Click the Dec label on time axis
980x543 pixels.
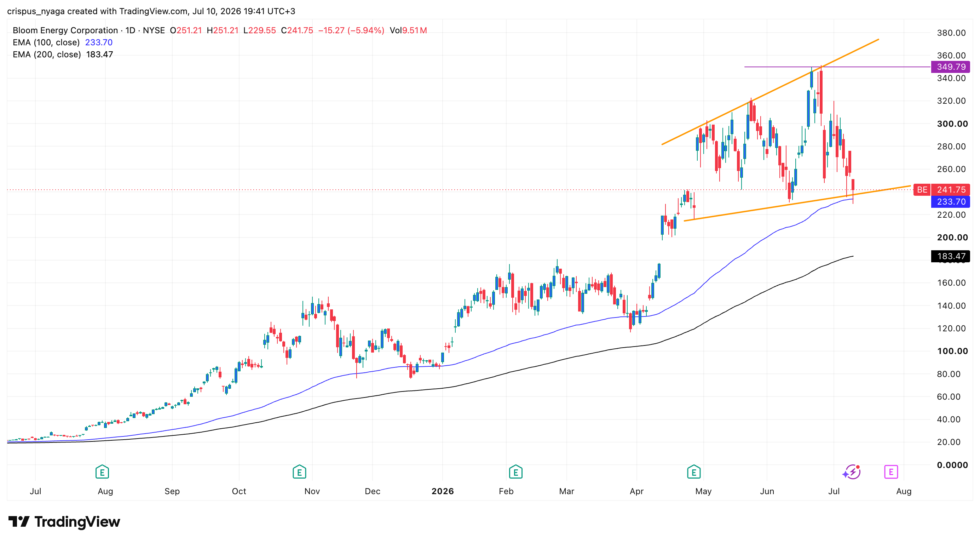(x=373, y=491)
